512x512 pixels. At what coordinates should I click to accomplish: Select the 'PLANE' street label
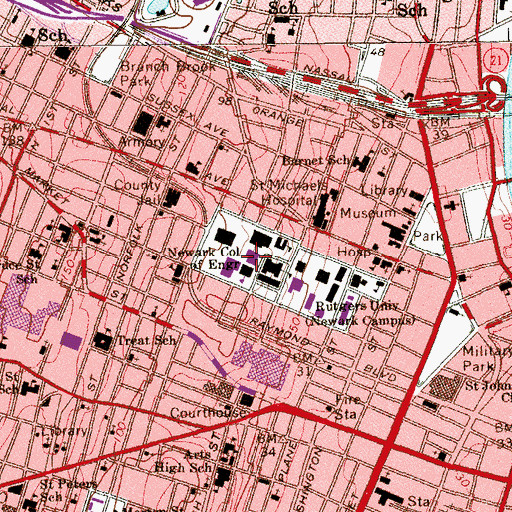click(286, 461)
